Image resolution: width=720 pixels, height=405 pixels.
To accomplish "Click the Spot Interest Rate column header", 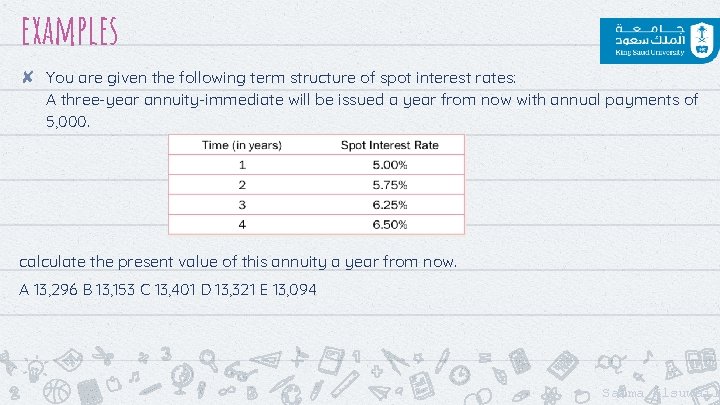I will pyautogui.click(x=389, y=145).
